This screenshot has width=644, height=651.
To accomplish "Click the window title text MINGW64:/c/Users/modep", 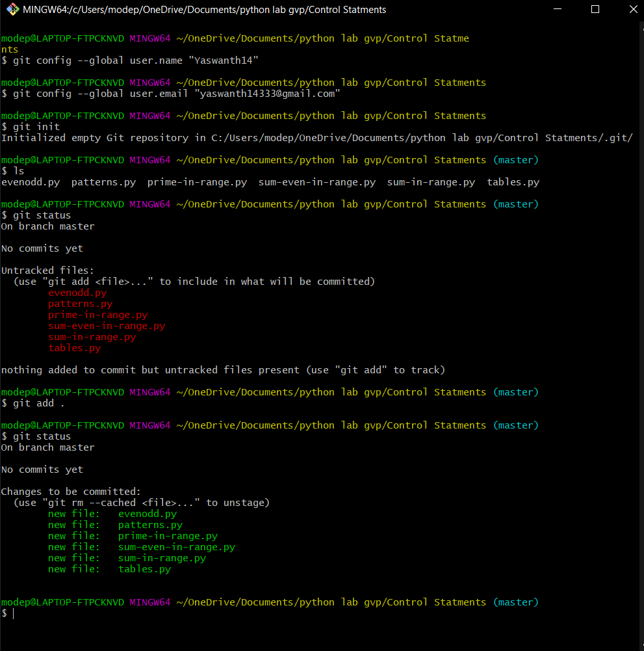I will 204,10.
